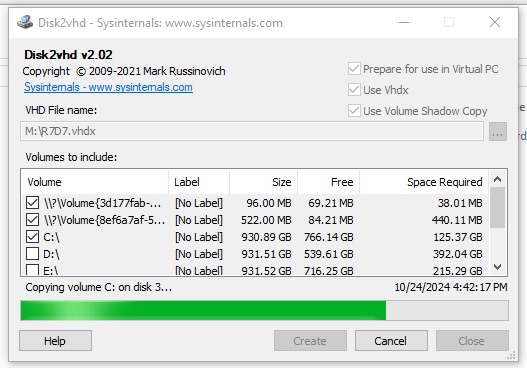Screen dimensions: 527x368
Task: Click the 539.61 GB free cell
Action: coord(329,254)
